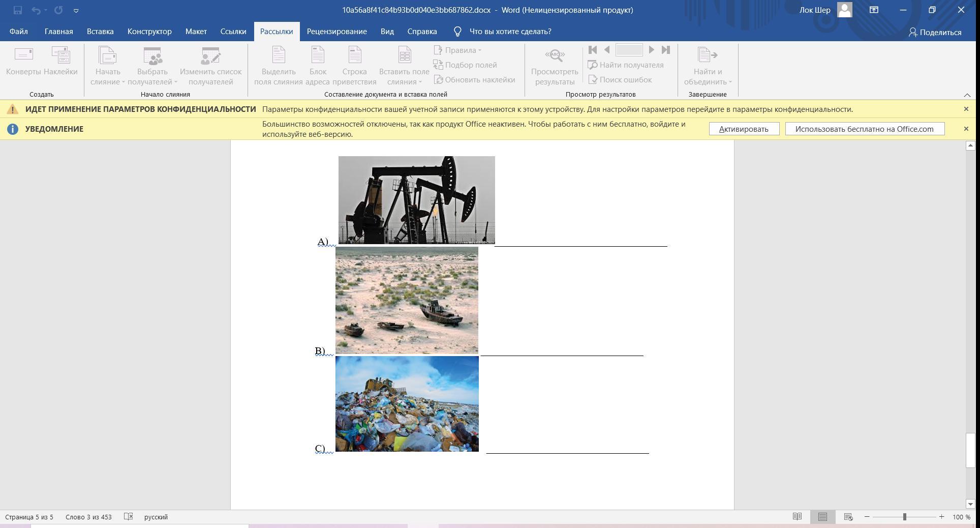The height and width of the screenshot is (528, 980).
Task: Open the Справка tab
Action: tap(422, 32)
